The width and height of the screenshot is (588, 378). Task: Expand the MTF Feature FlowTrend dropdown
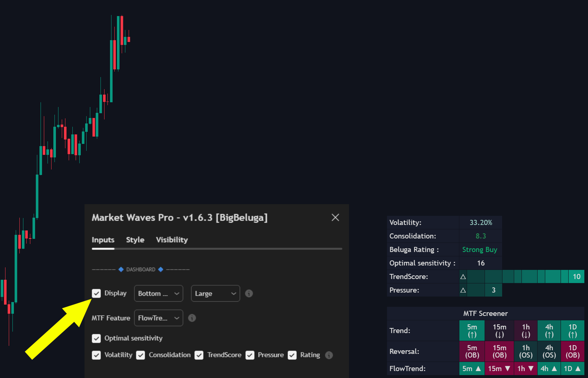click(159, 318)
